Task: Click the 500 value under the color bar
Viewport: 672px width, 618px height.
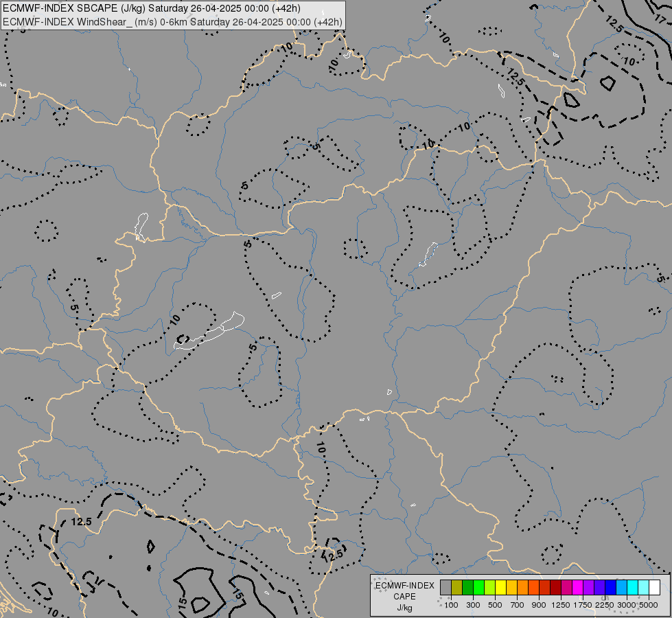Action: (x=495, y=605)
